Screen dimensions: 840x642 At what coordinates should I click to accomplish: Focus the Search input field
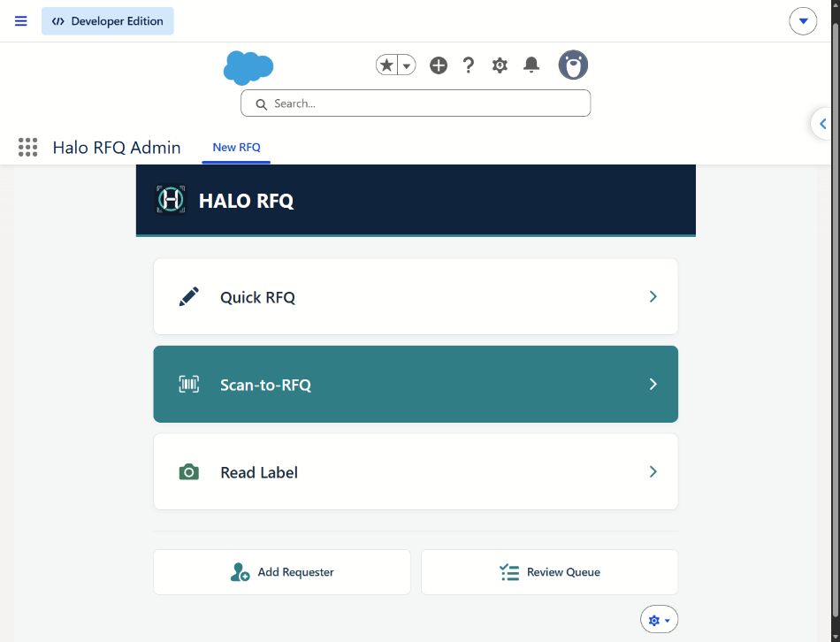[416, 103]
